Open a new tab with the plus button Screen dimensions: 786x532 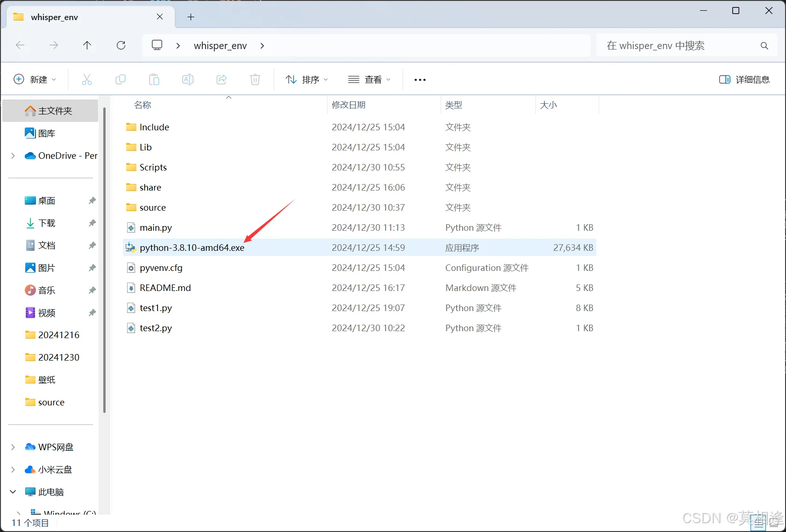[x=191, y=17]
